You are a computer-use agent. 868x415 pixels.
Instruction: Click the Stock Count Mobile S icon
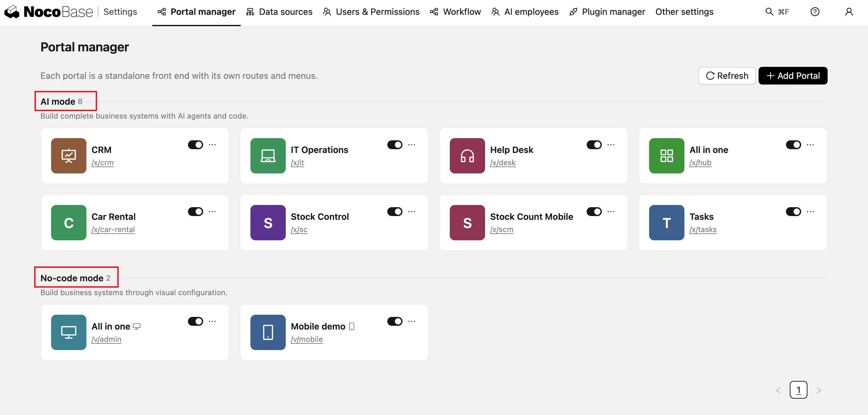point(467,223)
